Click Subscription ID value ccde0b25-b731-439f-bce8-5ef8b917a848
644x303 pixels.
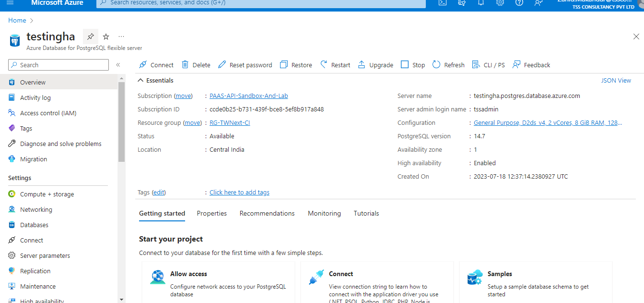[267, 109]
